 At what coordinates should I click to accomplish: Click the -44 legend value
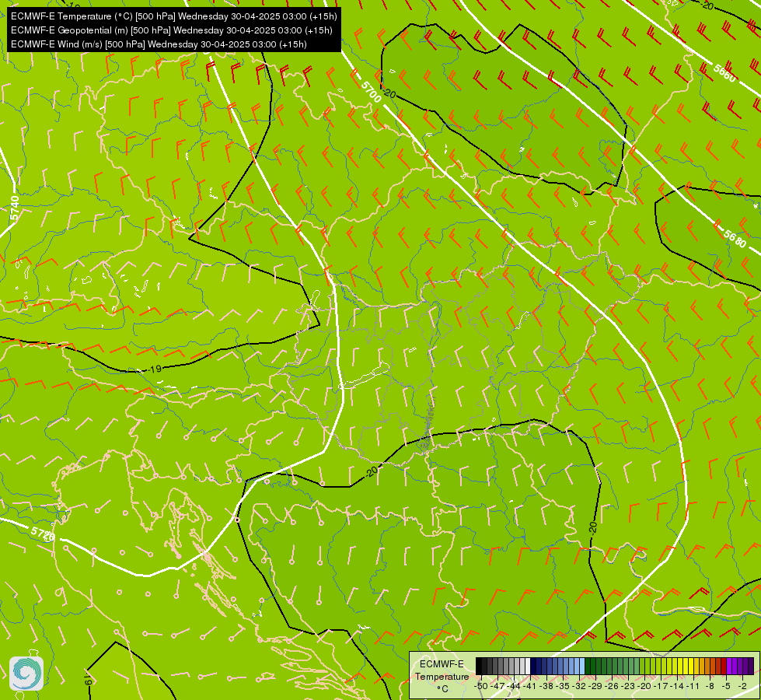pyautogui.click(x=514, y=686)
